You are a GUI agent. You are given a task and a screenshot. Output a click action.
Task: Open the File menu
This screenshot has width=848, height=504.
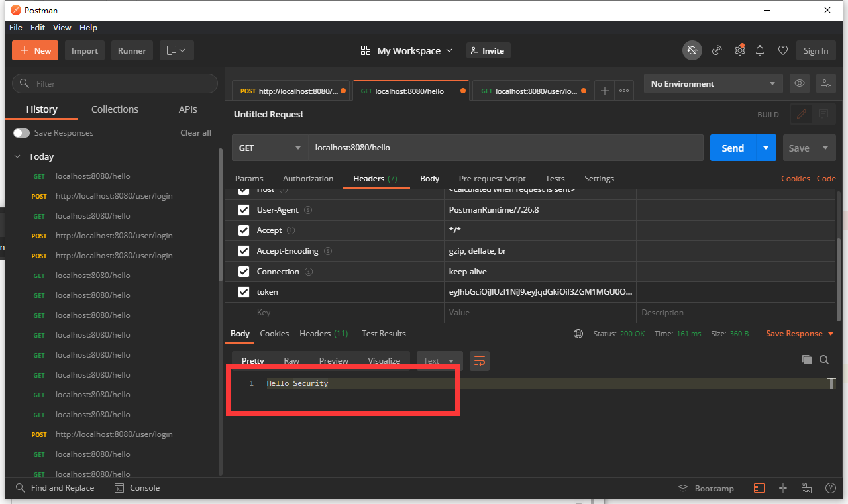coord(16,28)
